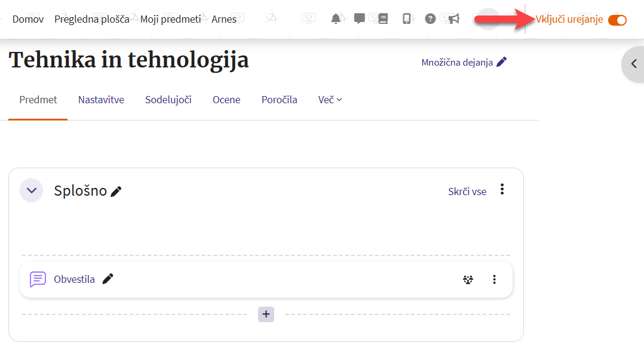Viewport: 644px width, 349px height.
Task: Click the group mode icon for Obvestila
Action: [468, 279]
